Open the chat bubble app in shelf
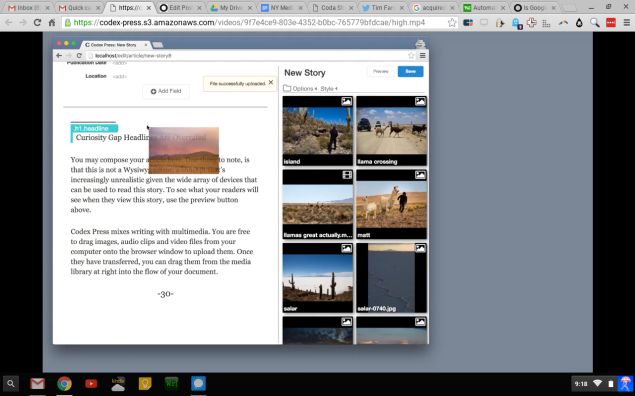 point(198,383)
